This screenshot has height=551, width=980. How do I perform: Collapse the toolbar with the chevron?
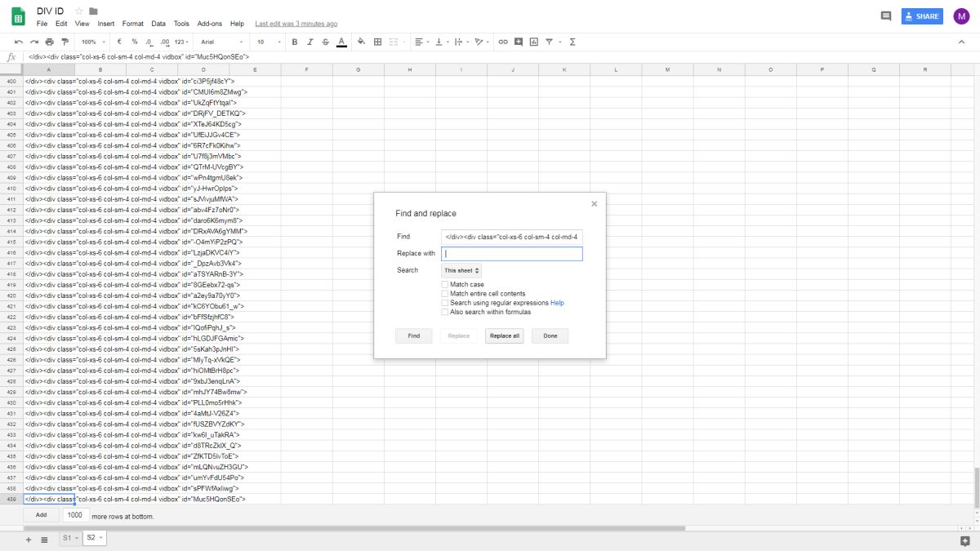(x=961, y=42)
